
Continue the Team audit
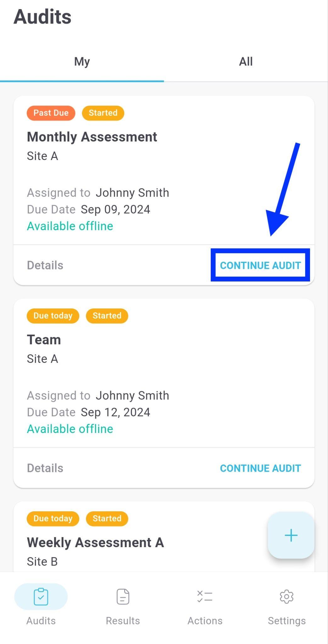point(260,468)
